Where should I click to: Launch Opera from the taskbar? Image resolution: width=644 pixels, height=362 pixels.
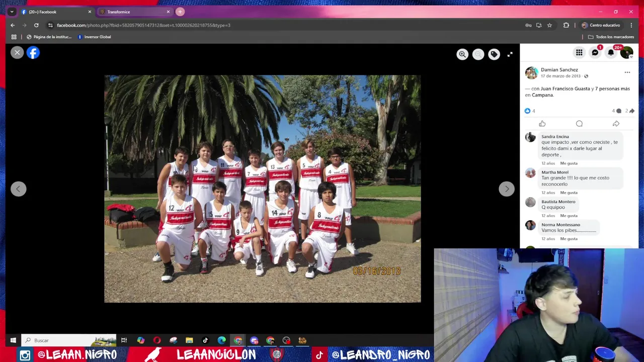click(157, 340)
